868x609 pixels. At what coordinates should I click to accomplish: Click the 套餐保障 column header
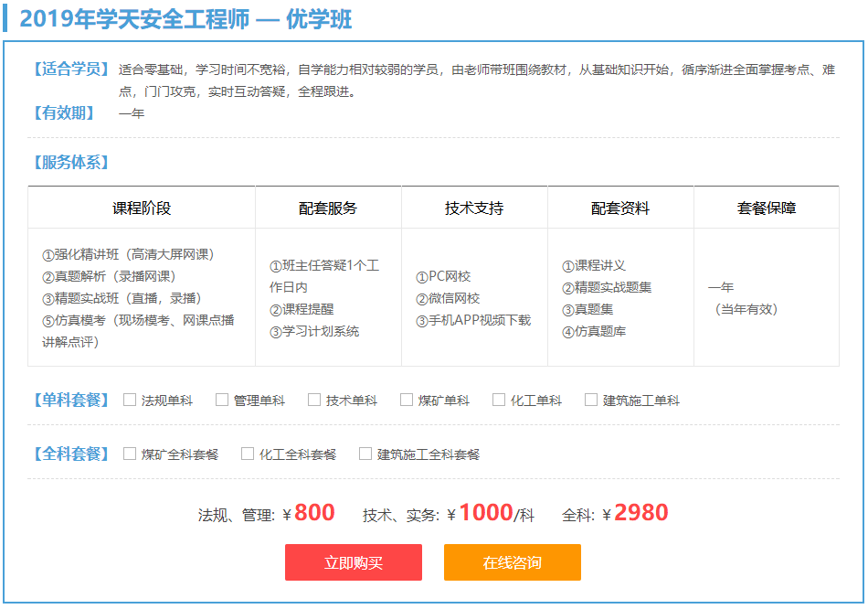click(x=767, y=208)
